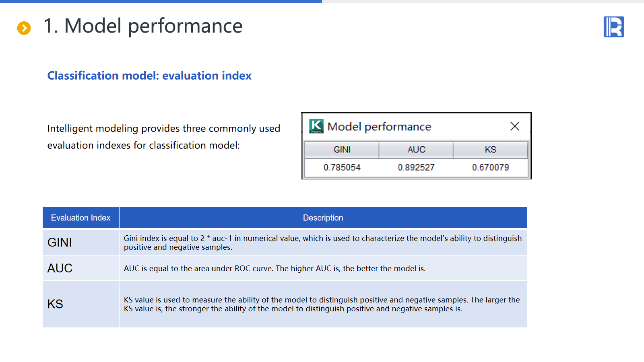Click 'Classification model: evaluation index' heading
This screenshot has width=644, height=362.
click(x=149, y=76)
